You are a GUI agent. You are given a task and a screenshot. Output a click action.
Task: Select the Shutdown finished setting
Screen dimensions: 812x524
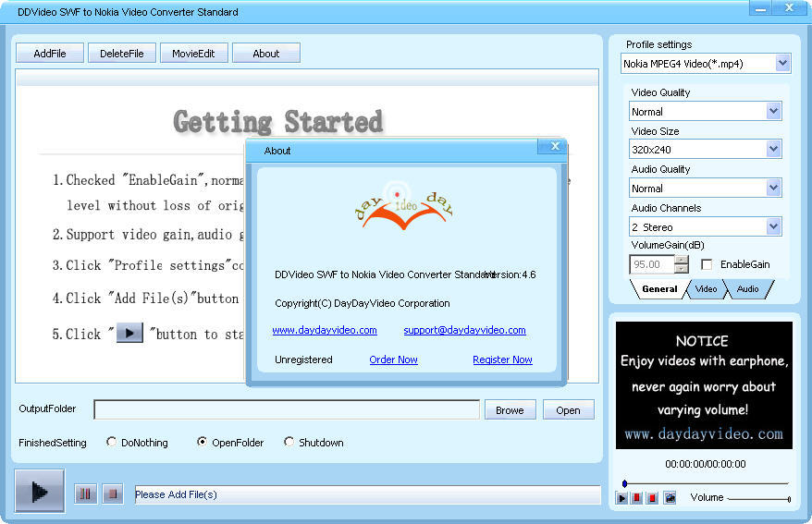289,442
